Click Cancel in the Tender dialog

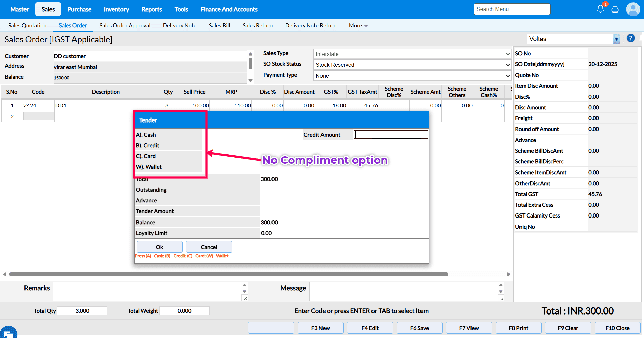(x=209, y=247)
